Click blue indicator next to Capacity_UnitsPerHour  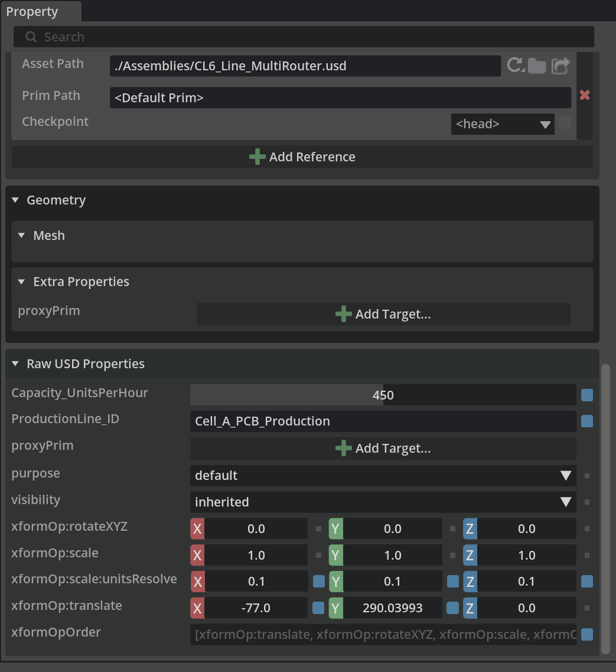coord(587,395)
